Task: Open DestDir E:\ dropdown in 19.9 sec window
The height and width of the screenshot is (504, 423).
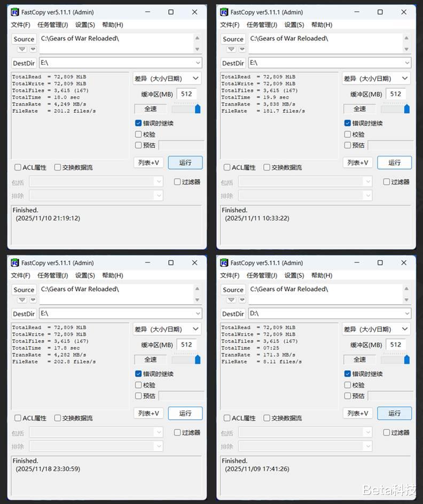Action: coord(407,63)
